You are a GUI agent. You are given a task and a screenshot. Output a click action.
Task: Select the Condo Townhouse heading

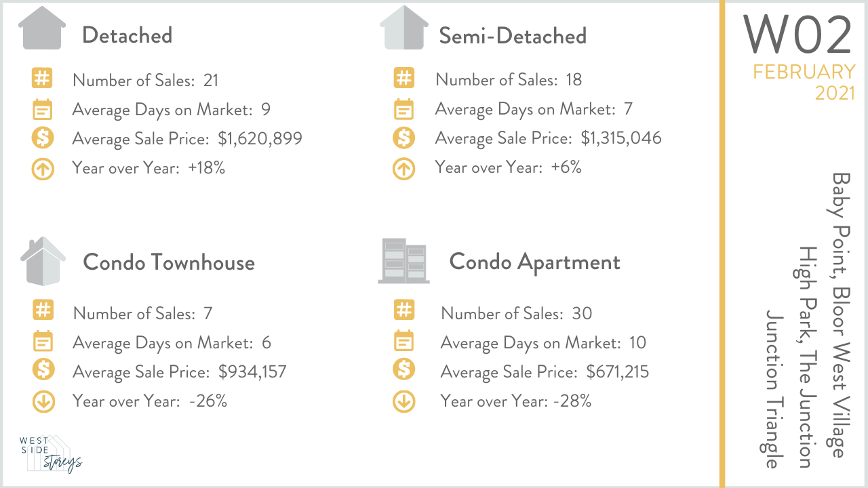pos(169,262)
